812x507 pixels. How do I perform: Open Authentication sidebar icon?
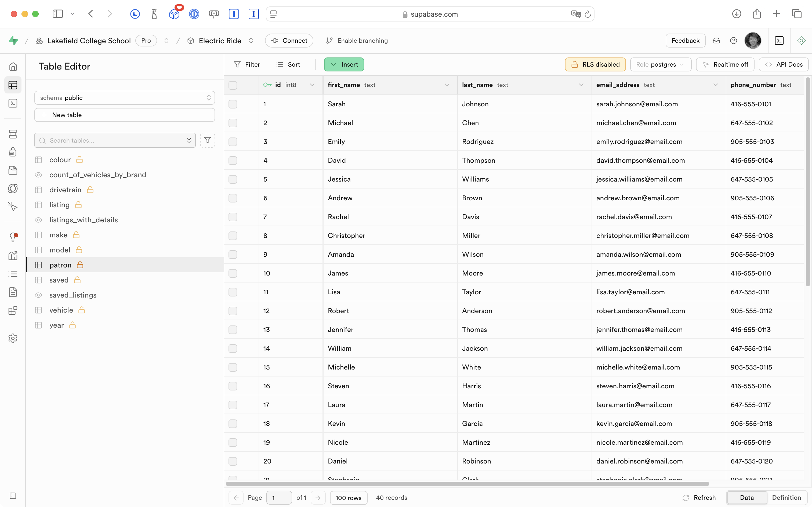(x=13, y=152)
